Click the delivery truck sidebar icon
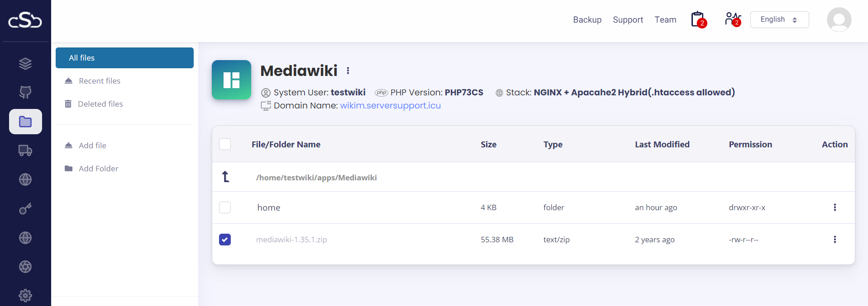This screenshot has height=306, width=868. click(25, 151)
